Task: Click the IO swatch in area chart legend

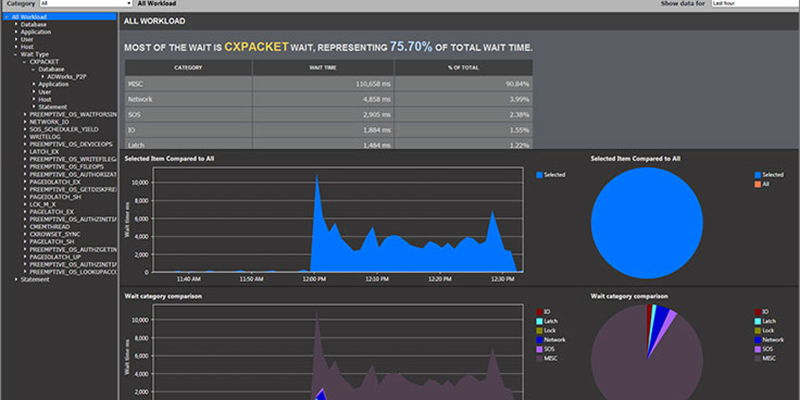Action: coord(539,312)
